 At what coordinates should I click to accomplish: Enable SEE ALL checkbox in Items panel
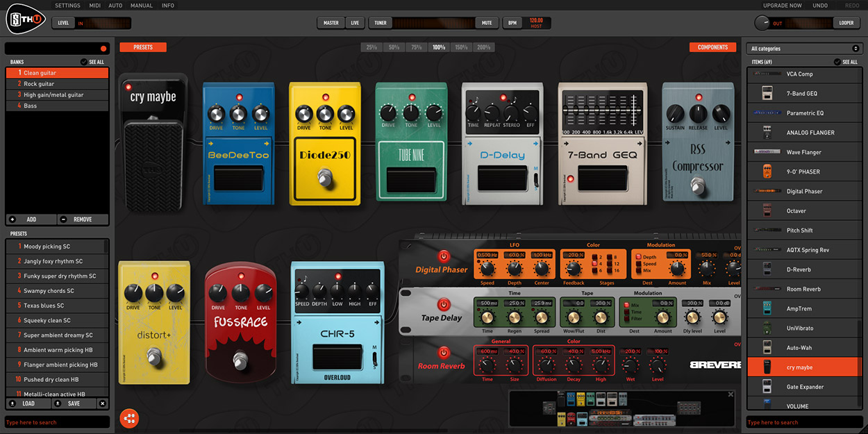click(837, 62)
